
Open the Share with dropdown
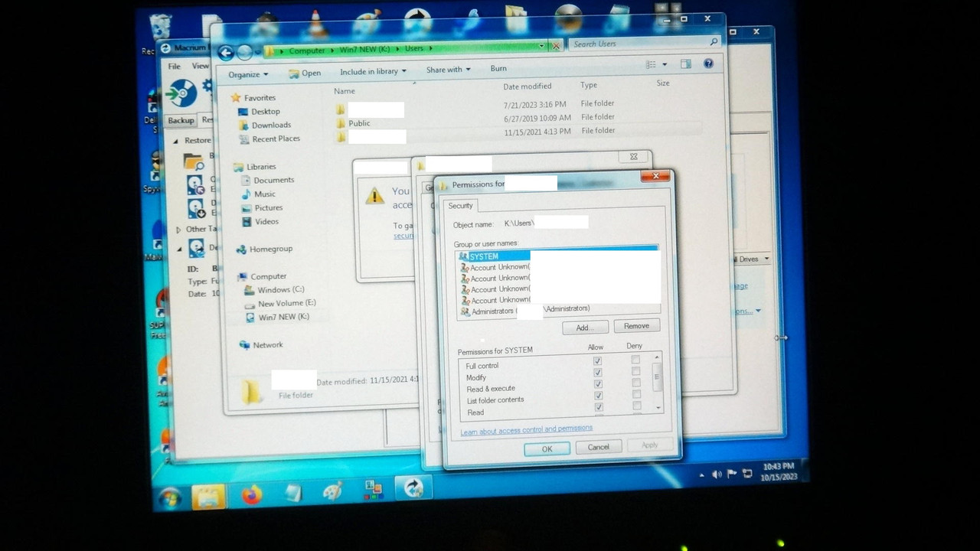[x=449, y=70]
